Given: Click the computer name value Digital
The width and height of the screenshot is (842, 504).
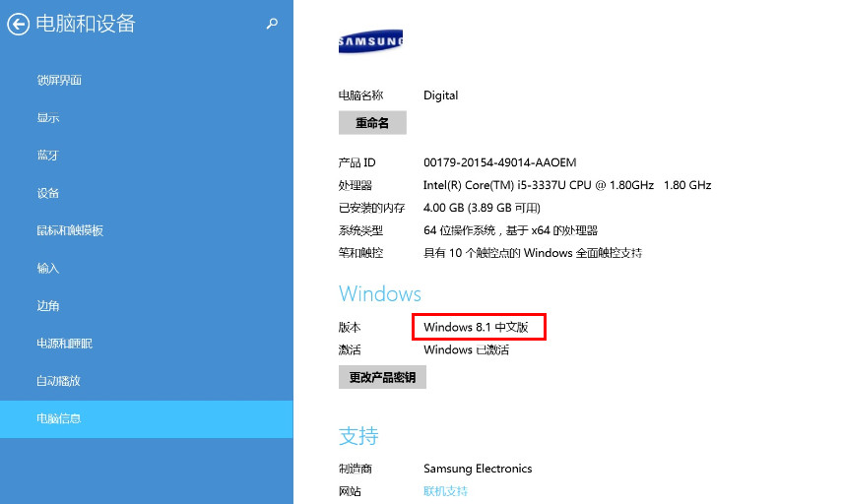Looking at the screenshot, I should pyautogui.click(x=440, y=95).
